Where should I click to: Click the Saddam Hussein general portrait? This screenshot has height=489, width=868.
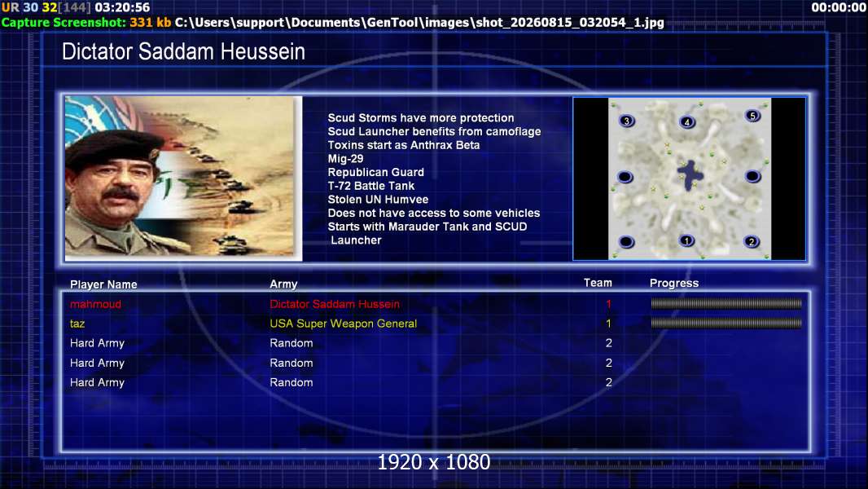(183, 178)
